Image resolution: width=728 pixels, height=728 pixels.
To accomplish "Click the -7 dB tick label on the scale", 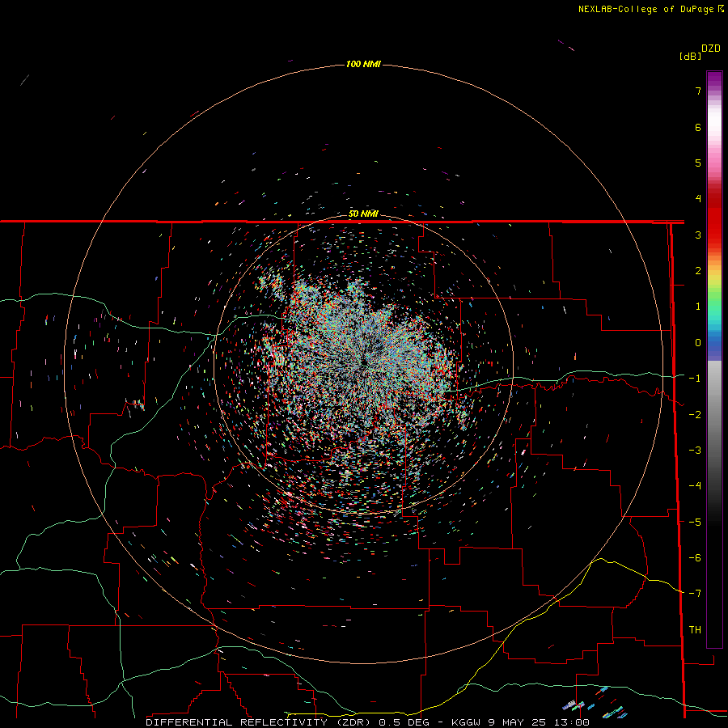I will tap(695, 594).
